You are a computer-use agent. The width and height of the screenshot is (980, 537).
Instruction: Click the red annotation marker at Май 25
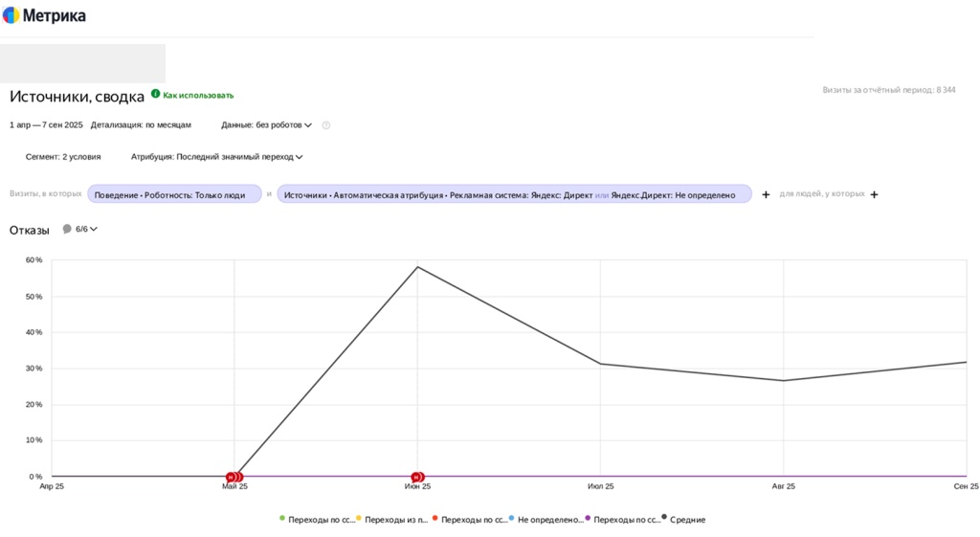pos(234,477)
